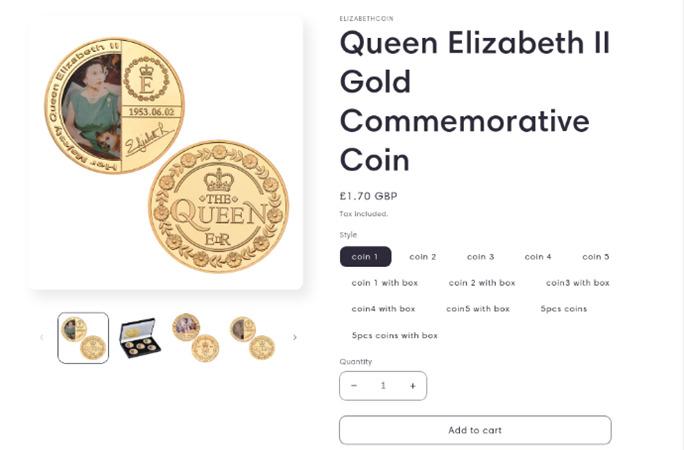This screenshot has height=450, width=684.
Task: Click the previous thumbnail arrow
Action: 41,338
